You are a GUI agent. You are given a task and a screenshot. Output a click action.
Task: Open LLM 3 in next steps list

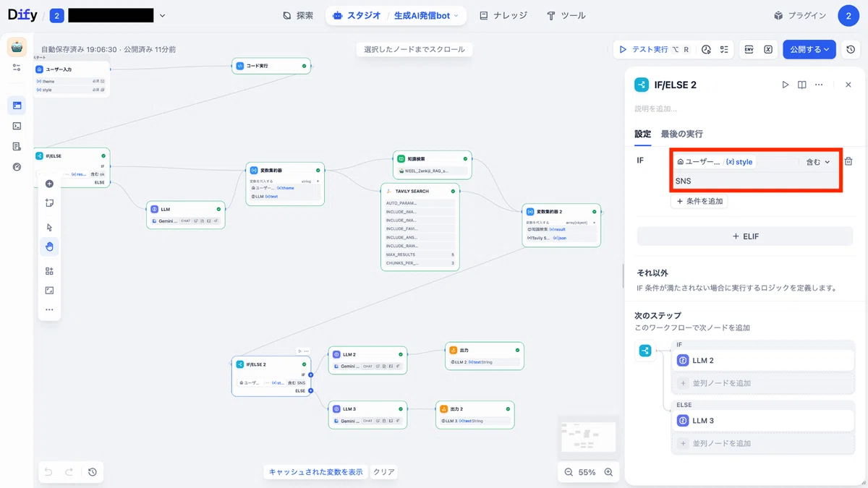click(763, 420)
